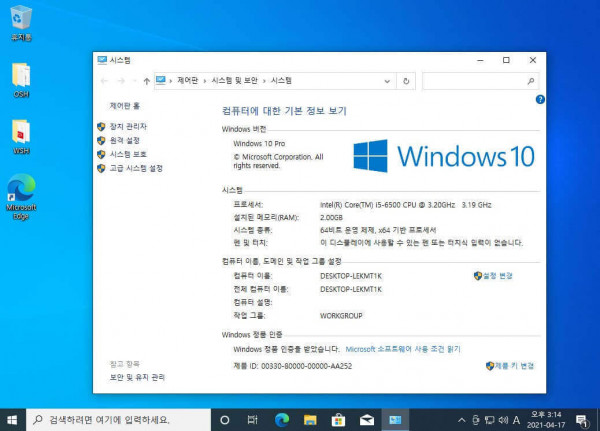Click the search magnifier in System window
Viewport: 600px width, 431px height.
click(x=531, y=81)
